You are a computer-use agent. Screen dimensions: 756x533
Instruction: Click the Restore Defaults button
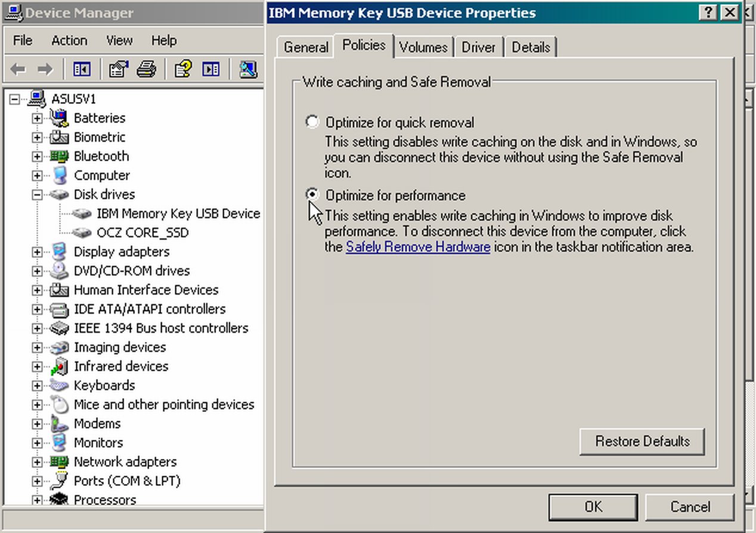tap(642, 442)
